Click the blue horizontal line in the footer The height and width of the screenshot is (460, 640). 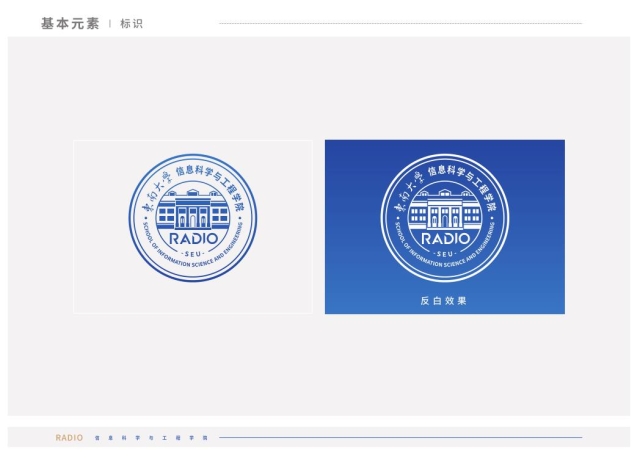400,438
